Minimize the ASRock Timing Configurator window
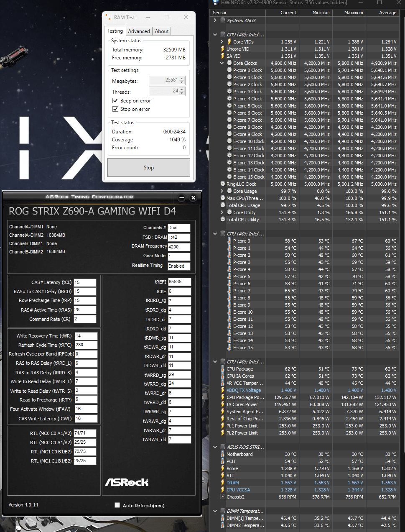The image size is (405, 532). click(182, 198)
